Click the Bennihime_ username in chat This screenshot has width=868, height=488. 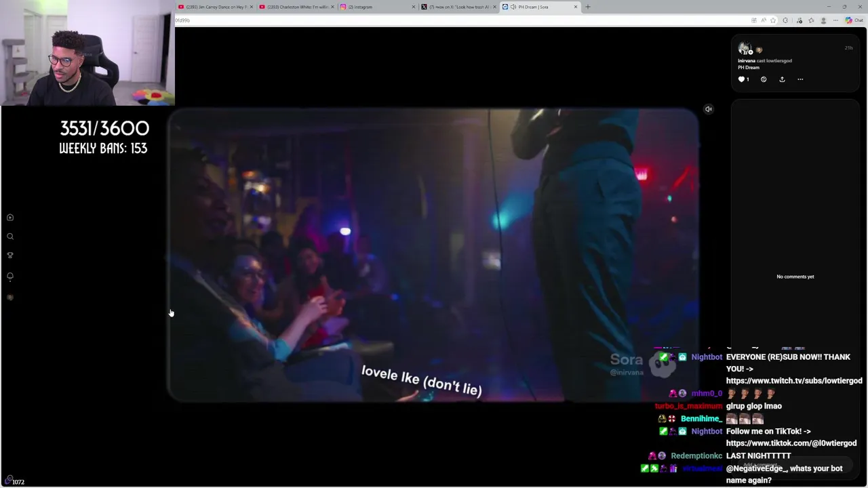(x=701, y=419)
